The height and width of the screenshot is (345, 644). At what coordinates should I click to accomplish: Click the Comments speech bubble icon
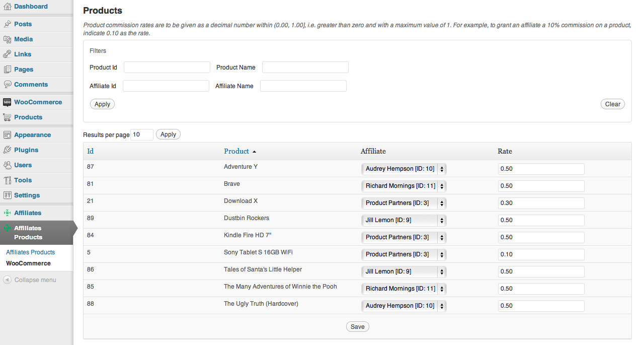pyautogui.click(x=7, y=85)
